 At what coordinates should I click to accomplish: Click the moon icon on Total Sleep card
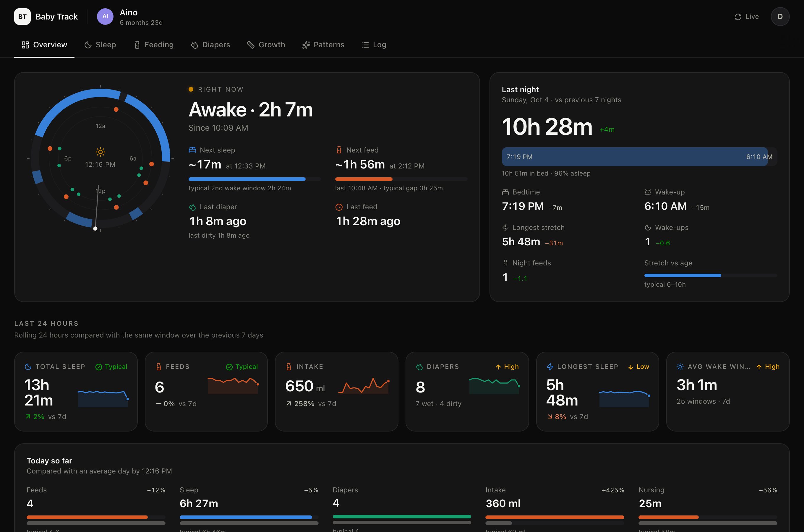coord(28,367)
